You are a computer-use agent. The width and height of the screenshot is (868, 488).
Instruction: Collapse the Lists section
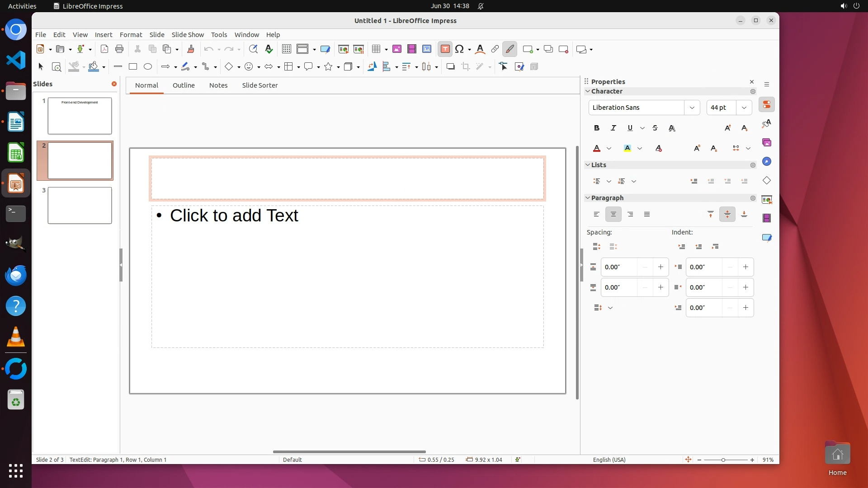coord(588,165)
